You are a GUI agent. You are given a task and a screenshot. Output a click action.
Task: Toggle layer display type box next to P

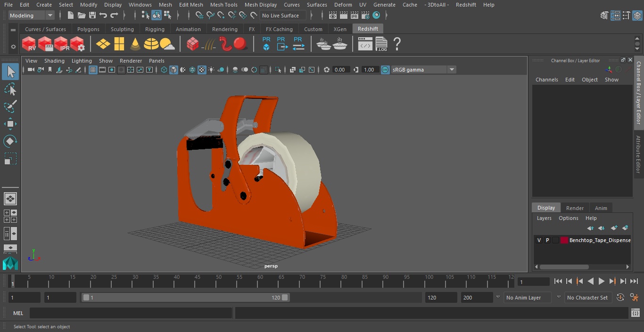(x=556, y=240)
